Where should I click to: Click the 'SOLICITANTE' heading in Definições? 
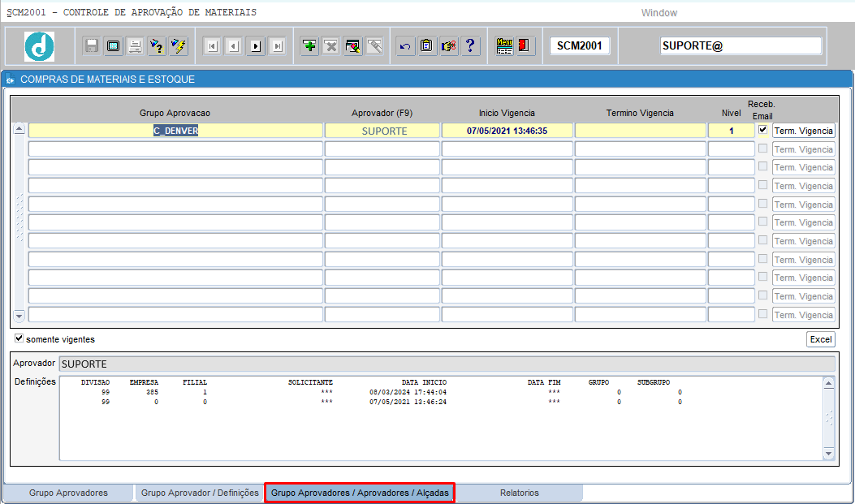tap(310, 382)
